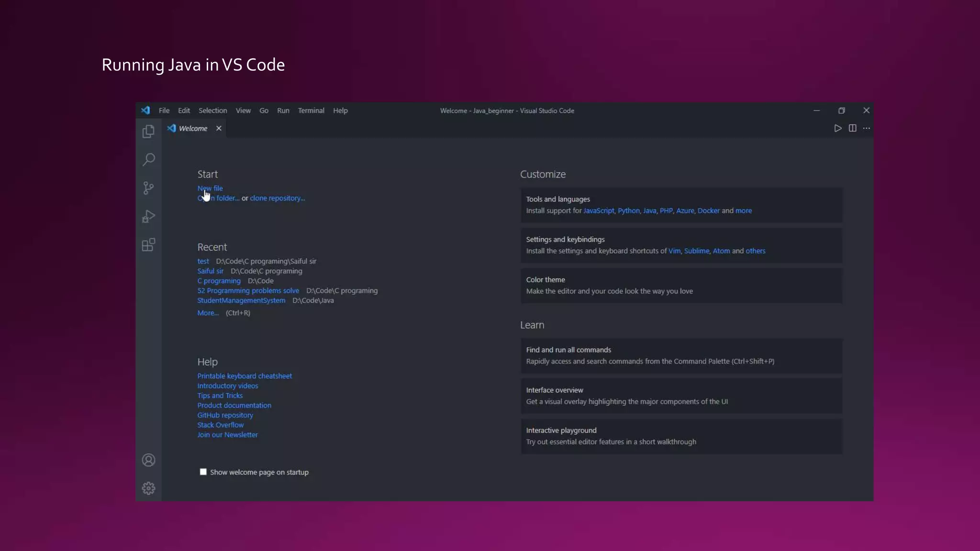Image resolution: width=980 pixels, height=551 pixels.
Task: Open the Interactive playground card
Action: coord(681,436)
